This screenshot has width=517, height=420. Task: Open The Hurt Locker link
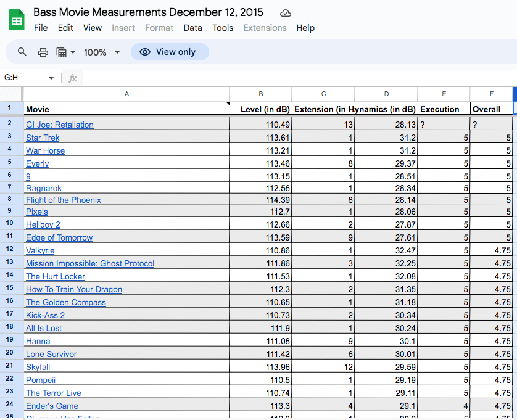tap(56, 276)
